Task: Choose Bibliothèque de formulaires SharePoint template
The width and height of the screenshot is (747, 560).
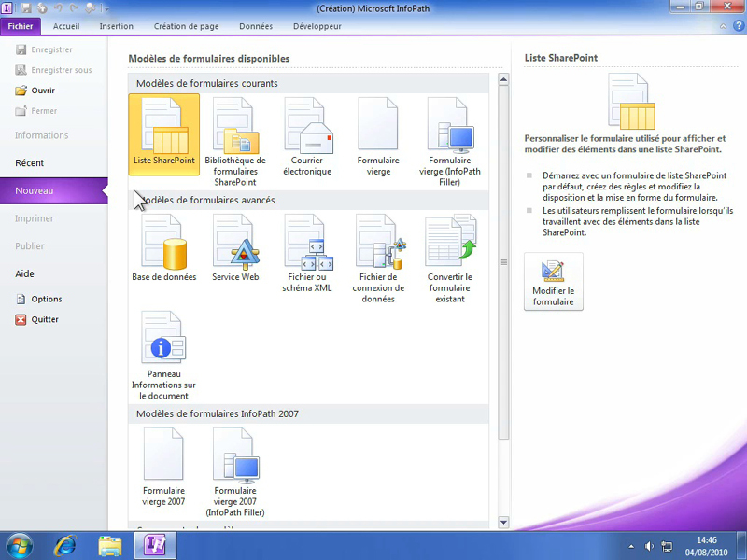Action: tap(235, 142)
